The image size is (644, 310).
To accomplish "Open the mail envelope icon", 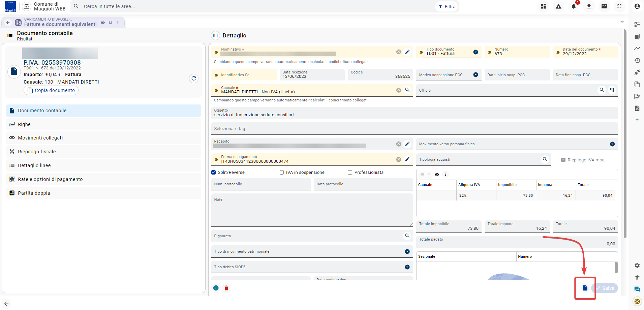I will tap(604, 6).
